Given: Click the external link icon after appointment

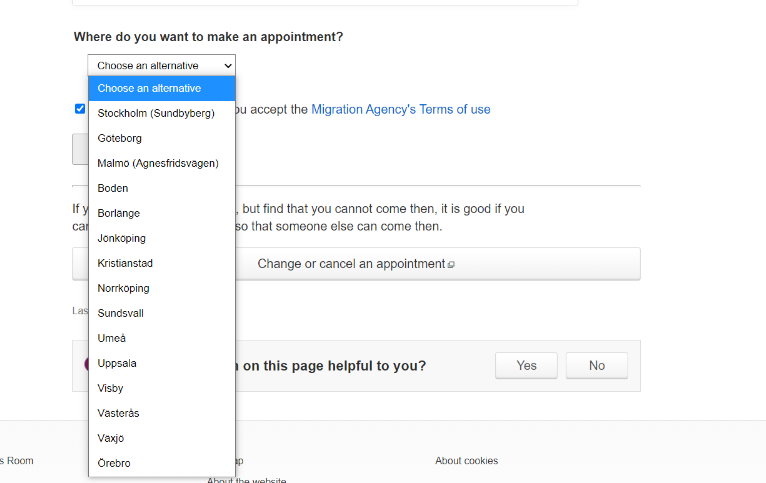Looking at the screenshot, I should pyautogui.click(x=451, y=265).
